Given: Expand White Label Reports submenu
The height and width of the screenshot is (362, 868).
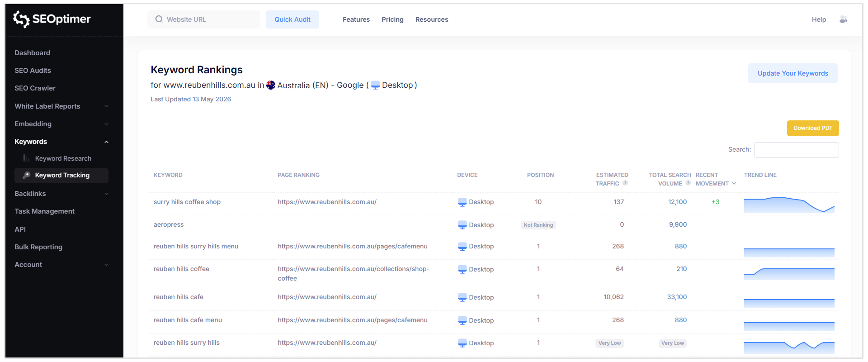Looking at the screenshot, I should click(107, 106).
